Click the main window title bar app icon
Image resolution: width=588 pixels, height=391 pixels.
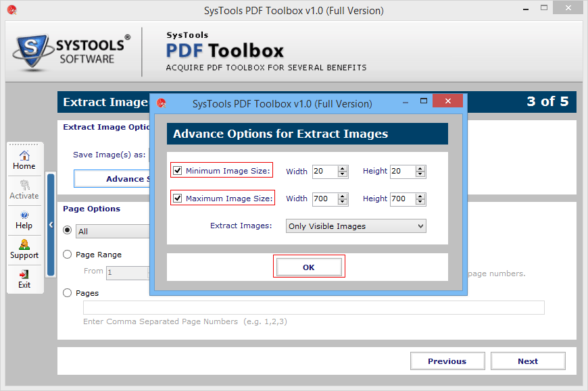pos(12,9)
